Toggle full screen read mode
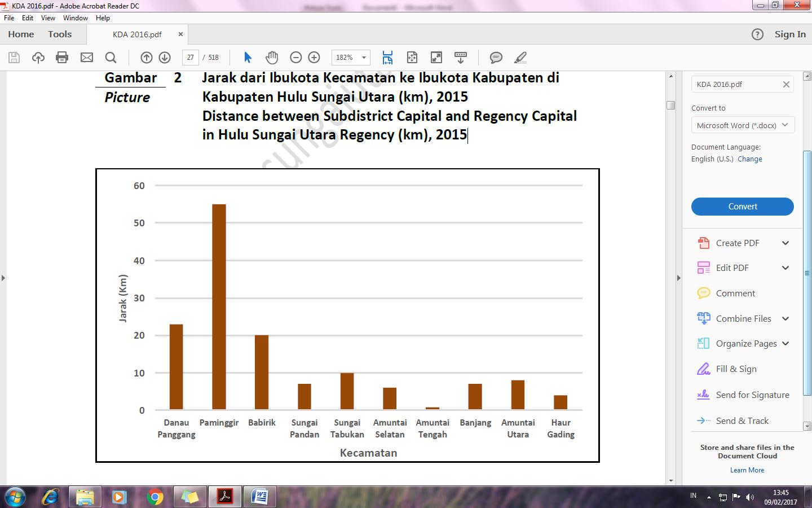Image resolution: width=812 pixels, height=508 pixels. pyautogui.click(x=436, y=58)
